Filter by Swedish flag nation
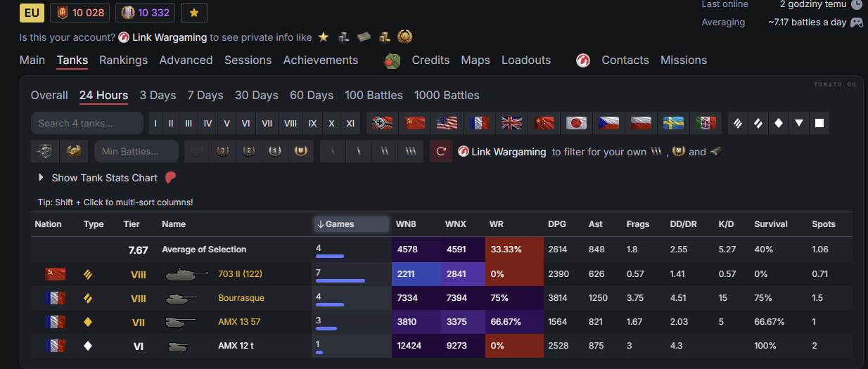 point(673,123)
